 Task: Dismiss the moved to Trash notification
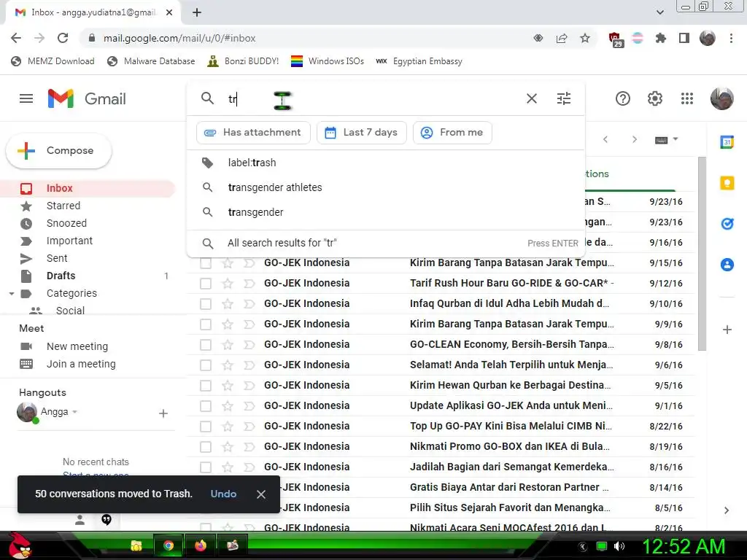click(261, 494)
